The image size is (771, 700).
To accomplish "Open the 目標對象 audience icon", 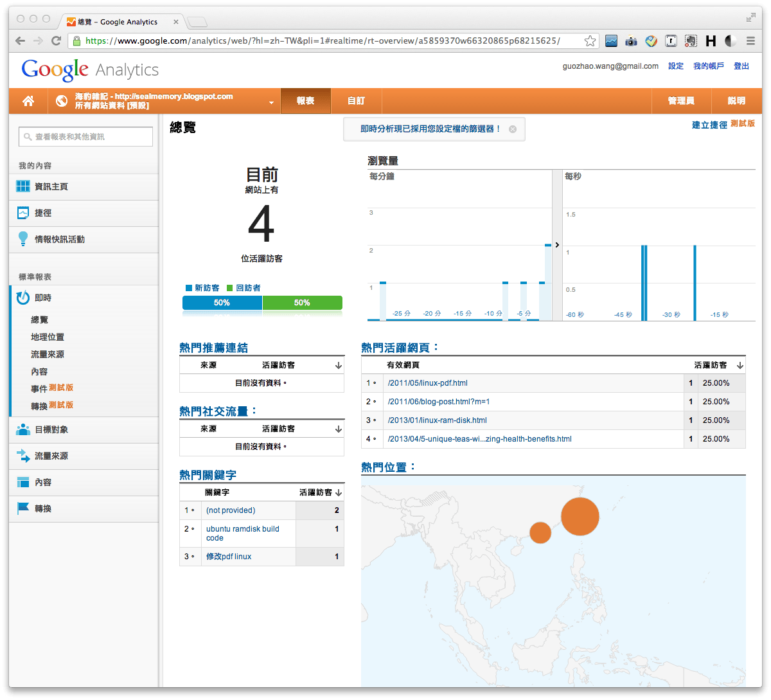I will [24, 430].
